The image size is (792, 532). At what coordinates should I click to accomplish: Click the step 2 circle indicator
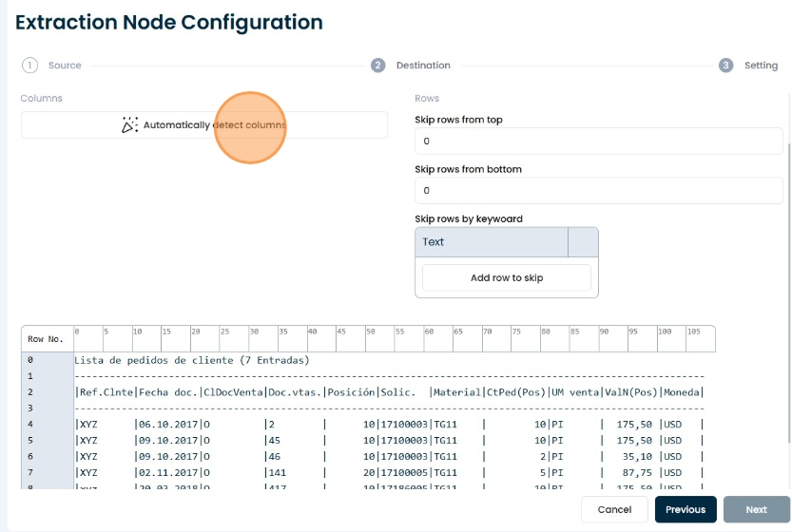377,66
